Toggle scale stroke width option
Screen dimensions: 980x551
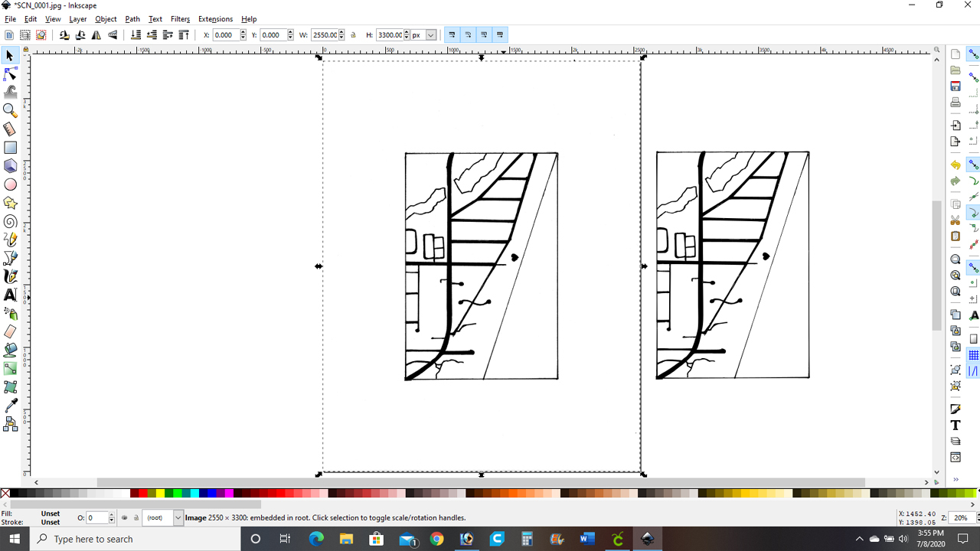click(452, 35)
